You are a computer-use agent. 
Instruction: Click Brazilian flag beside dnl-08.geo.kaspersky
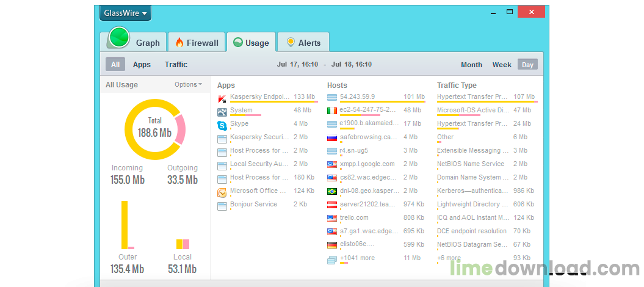point(332,191)
